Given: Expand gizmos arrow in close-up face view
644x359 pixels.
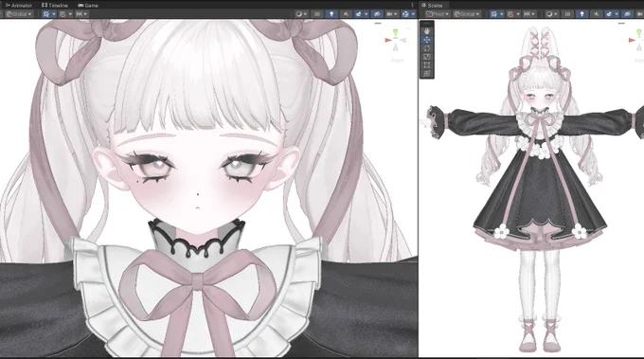Looking at the screenshot, I should click(x=413, y=14).
